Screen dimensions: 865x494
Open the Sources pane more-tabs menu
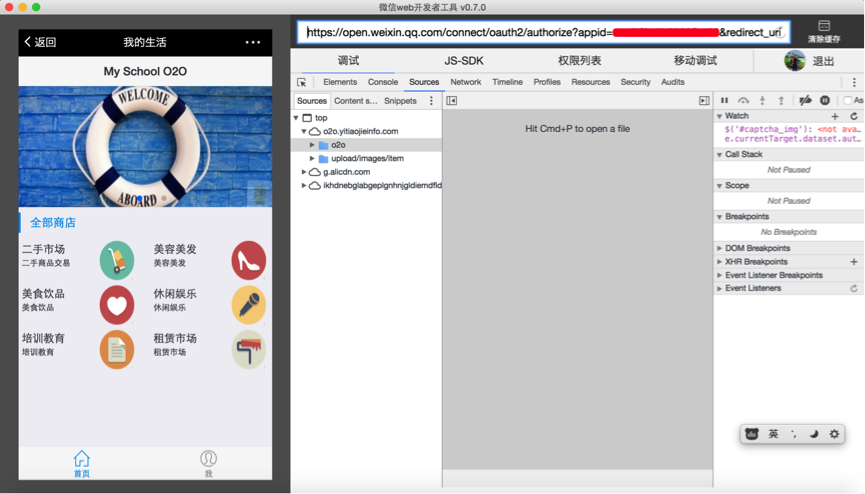pos(431,100)
